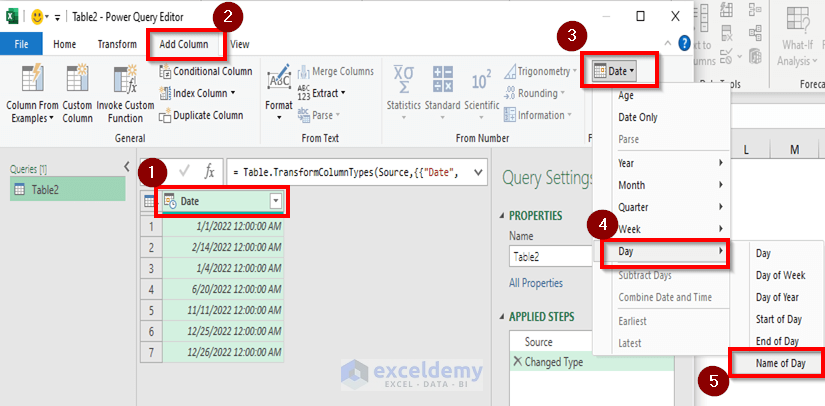Click the Information button
The width and height of the screenshot is (825, 406).
coord(537,115)
